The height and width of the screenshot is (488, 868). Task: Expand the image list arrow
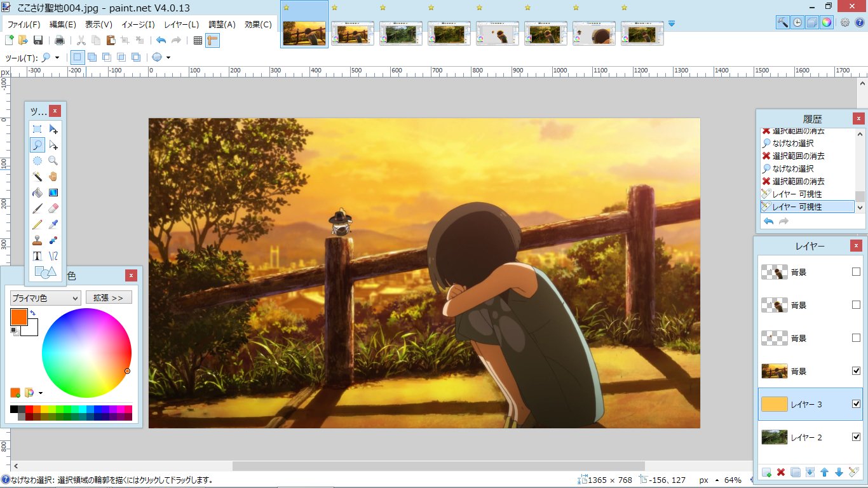tap(671, 24)
